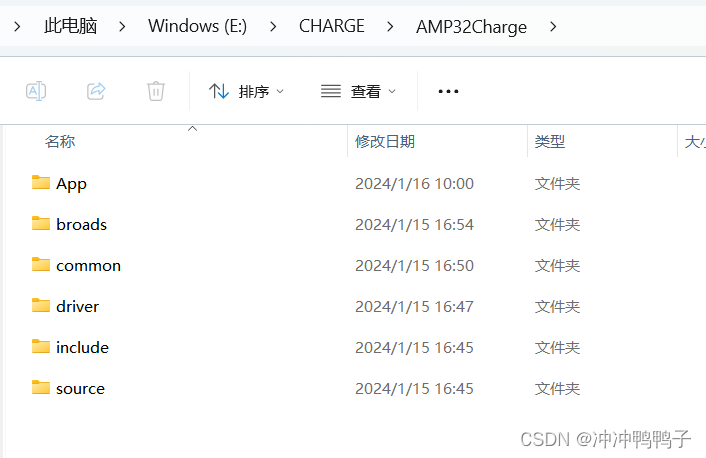Image resolution: width=706 pixels, height=458 pixels.
Task: Select the common folder name
Action: pyautogui.click(x=88, y=266)
